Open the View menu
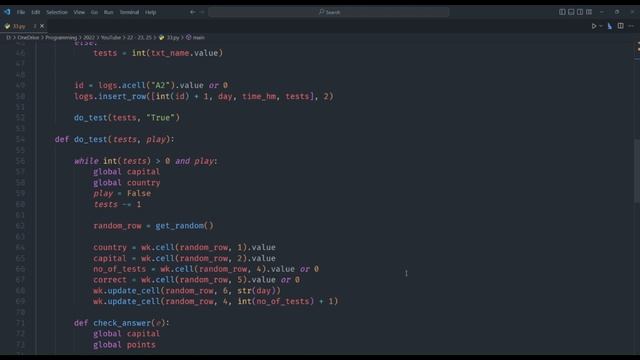The image size is (640, 360). pyautogui.click(x=79, y=12)
